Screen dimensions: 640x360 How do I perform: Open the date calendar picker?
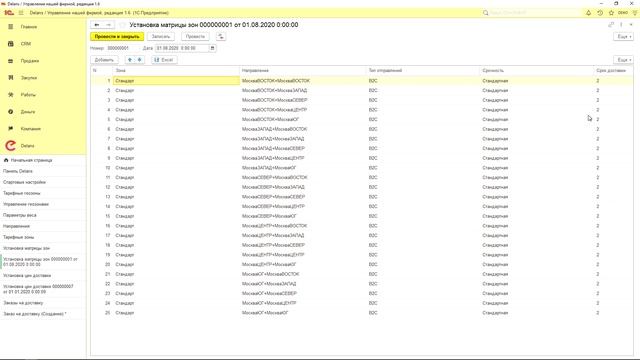[x=212, y=48]
